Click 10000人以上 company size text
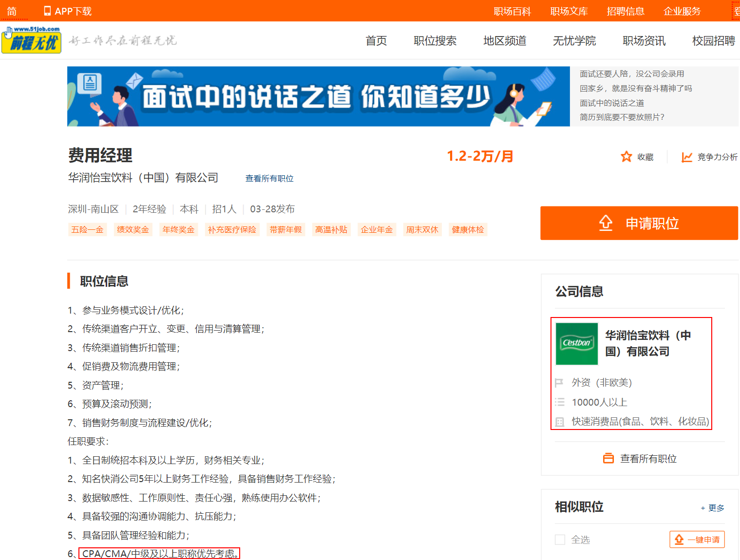This screenshot has height=560, width=740. [600, 402]
